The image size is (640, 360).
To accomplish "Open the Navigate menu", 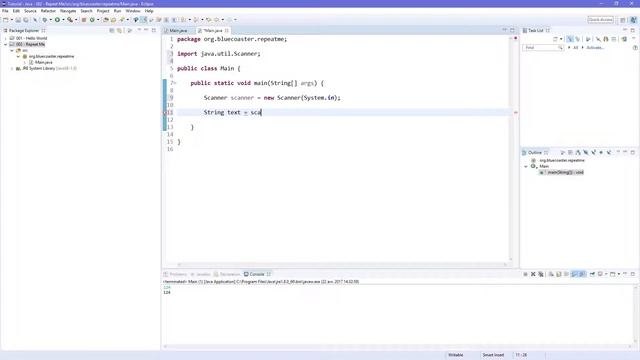I will [x=68, y=11].
